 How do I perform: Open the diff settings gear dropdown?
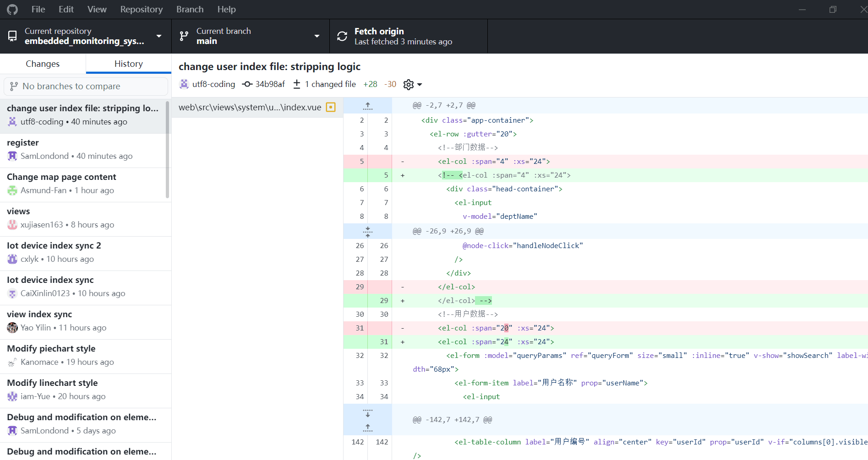pos(413,84)
